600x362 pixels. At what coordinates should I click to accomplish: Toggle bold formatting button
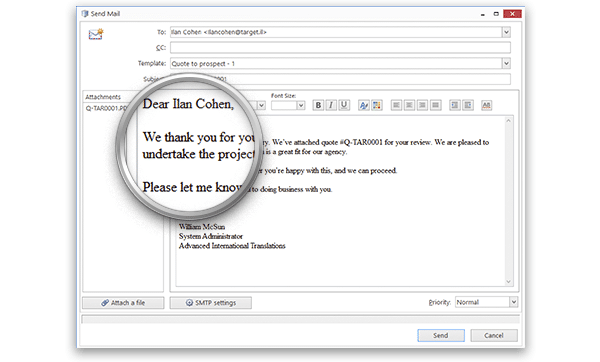click(318, 105)
